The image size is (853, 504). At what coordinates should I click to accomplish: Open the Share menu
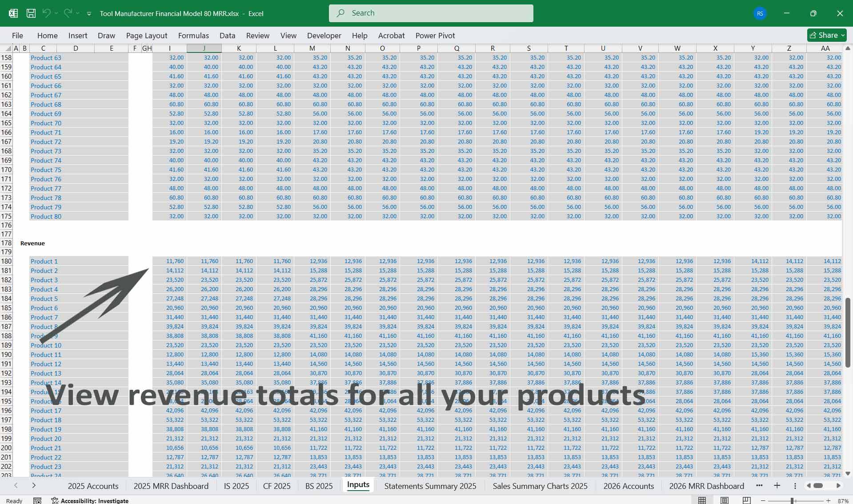[x=826, y=35]
